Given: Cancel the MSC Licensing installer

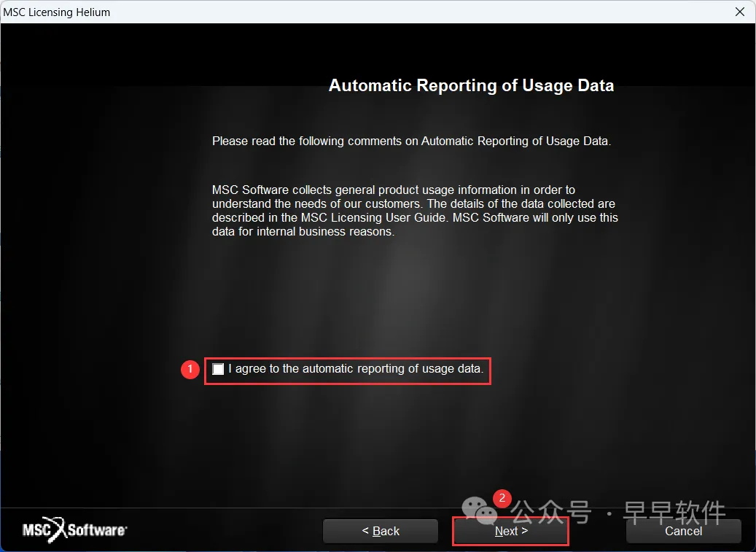Looking at the screenshot, I should pyautogui.click(x=683, y=531).
